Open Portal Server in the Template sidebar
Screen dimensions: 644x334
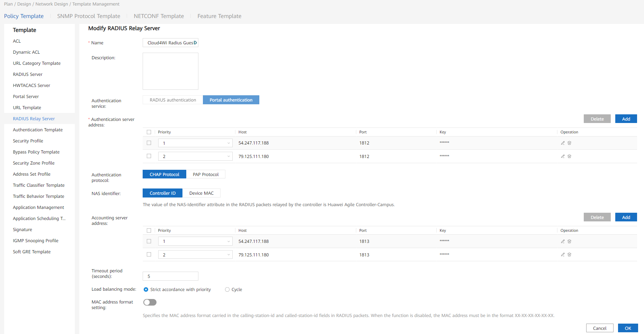pyautogui.click(x=26, y=97)
